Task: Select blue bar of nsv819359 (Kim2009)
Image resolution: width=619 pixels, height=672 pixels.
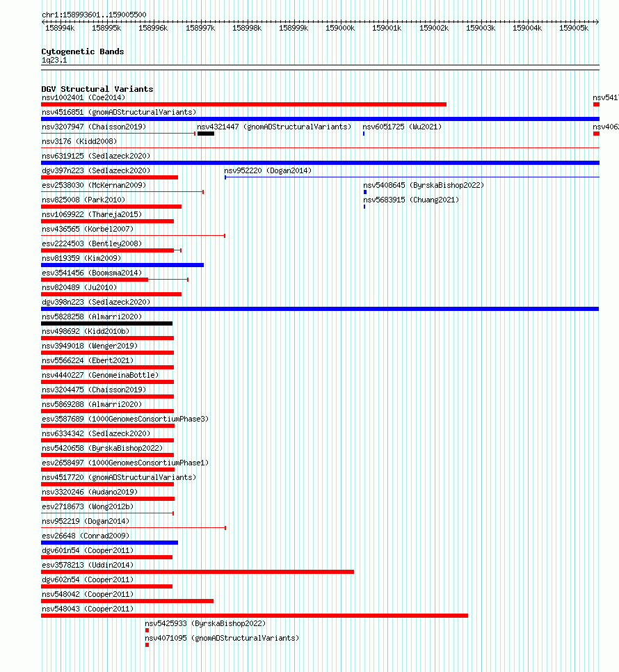Action: point(122,265)
